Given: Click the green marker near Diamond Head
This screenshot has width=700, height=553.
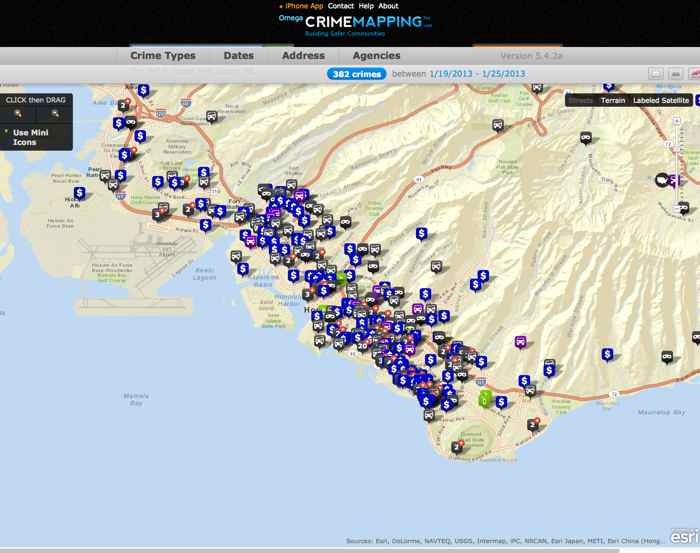Looking at the screenshot, I should pyautogui.click(x=485, y=398).
